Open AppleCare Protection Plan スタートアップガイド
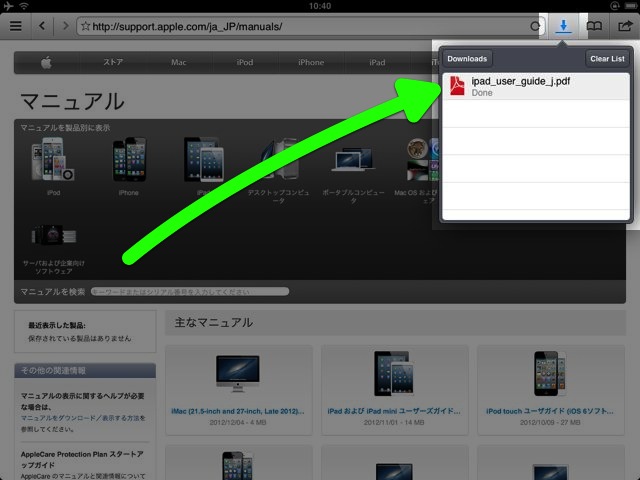The image size is (640, 480). pos(82,460)
